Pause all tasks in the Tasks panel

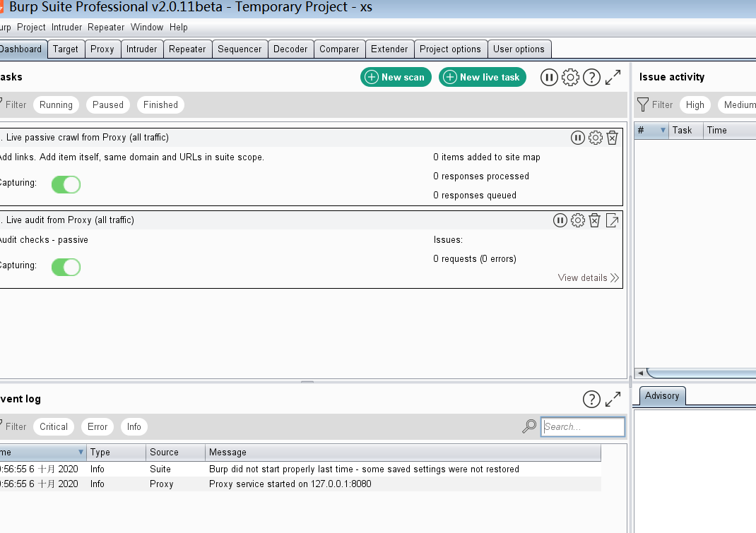click(549, 77)
